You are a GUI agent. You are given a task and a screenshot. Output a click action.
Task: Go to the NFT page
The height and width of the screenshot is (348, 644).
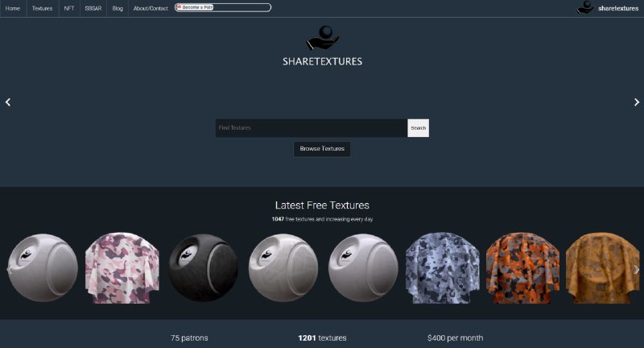(x=69, y=8)
